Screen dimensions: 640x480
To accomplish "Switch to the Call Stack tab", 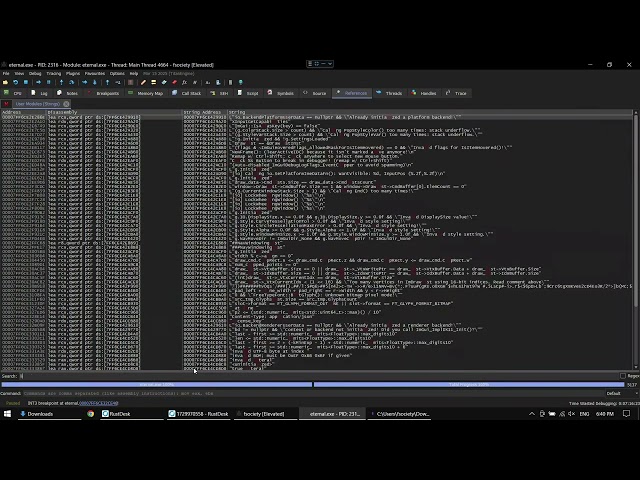I will coord(187,93).
